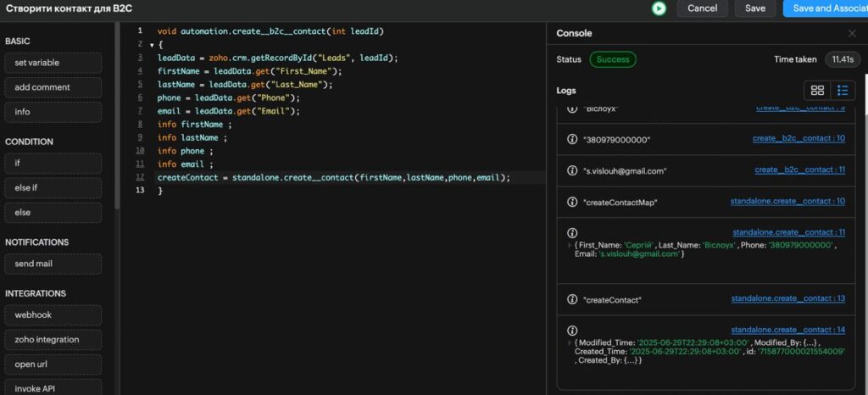The height and width of the screenshot is (395, 868).
Task: Insert the set variable block
Action: 53,63
